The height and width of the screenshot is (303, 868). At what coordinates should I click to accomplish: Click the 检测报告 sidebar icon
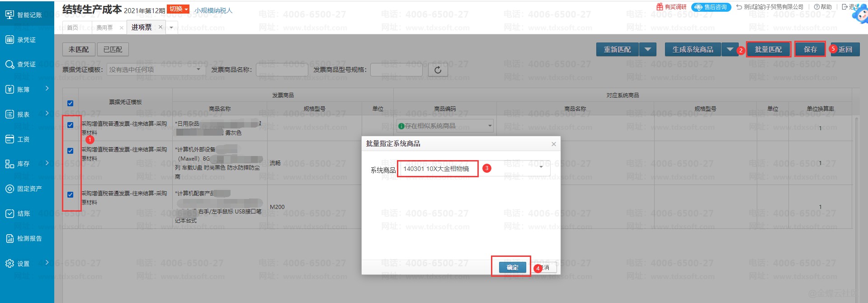9,238
